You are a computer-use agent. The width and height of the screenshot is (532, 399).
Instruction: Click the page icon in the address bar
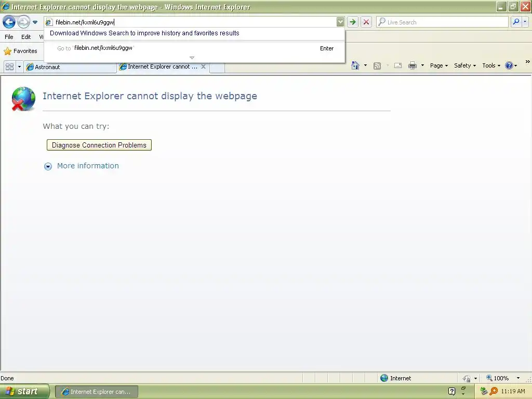49,22
